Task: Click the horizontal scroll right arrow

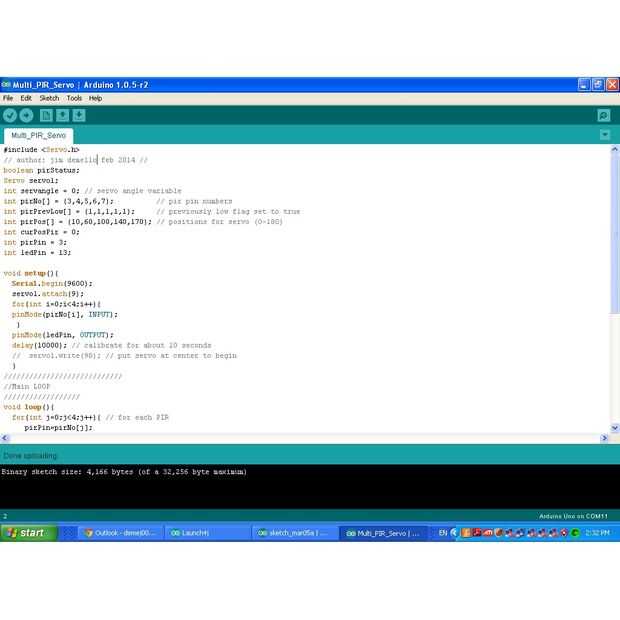Action: [x=604, y=438]
